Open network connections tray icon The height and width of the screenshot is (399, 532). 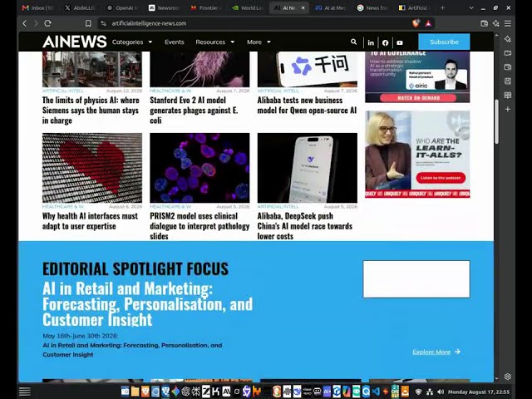pyautogui.click(x=430, y=392)
